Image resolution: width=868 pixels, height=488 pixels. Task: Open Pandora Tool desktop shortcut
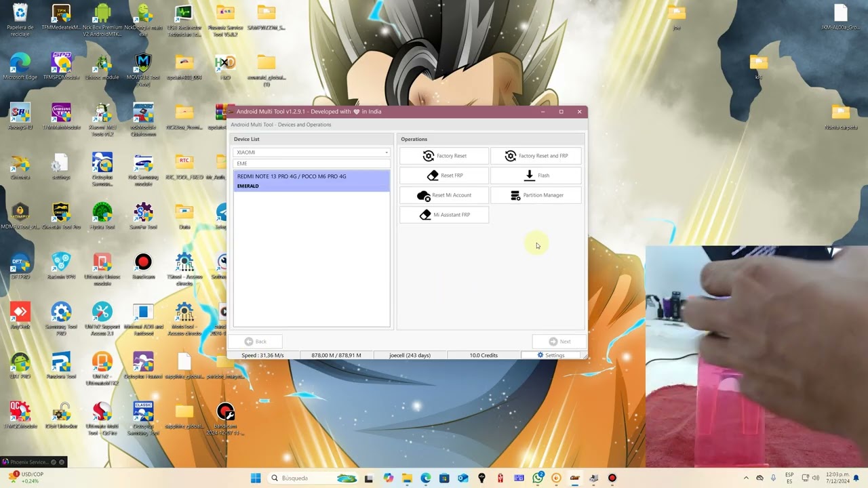(61, 366)
